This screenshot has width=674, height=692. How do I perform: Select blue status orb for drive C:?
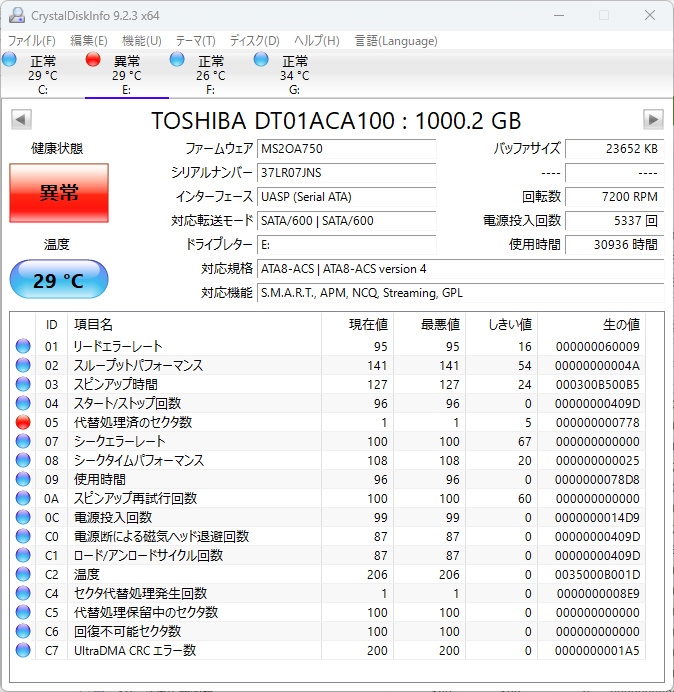pyautogui.click(x=9, y=59)
